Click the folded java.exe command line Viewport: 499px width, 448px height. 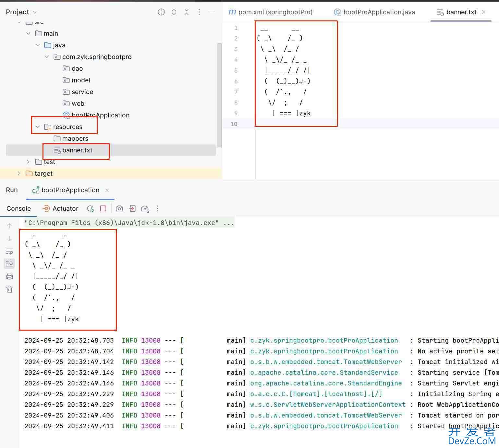click(129, 223)
